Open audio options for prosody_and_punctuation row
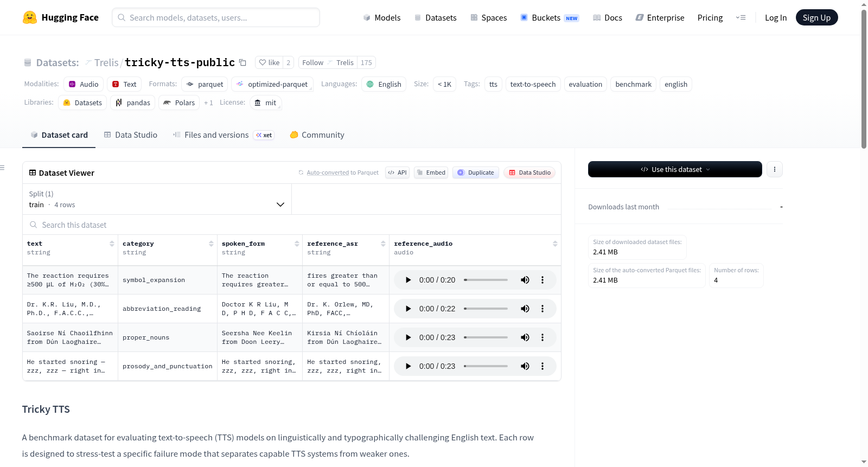868x467 pixels. coord(542,366)
